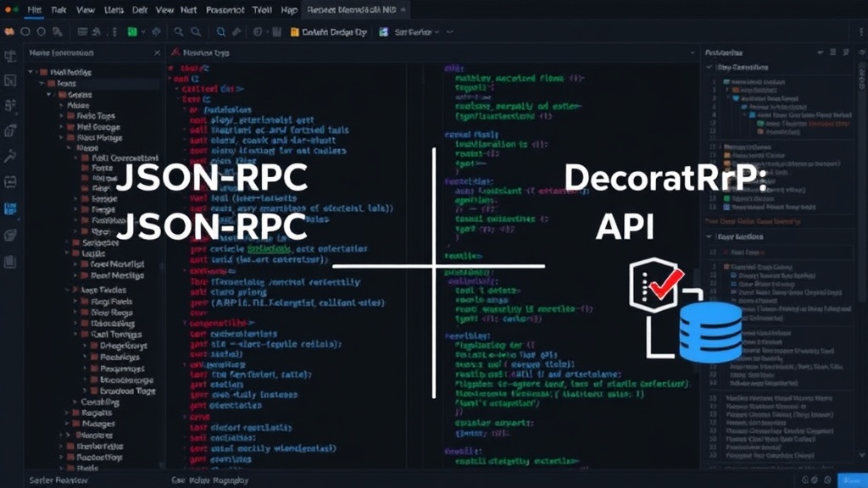The height and width of the screenshot is (488, 868).
Task: Click the blue search icon in toolbar
Action: (x=221, y=32)
